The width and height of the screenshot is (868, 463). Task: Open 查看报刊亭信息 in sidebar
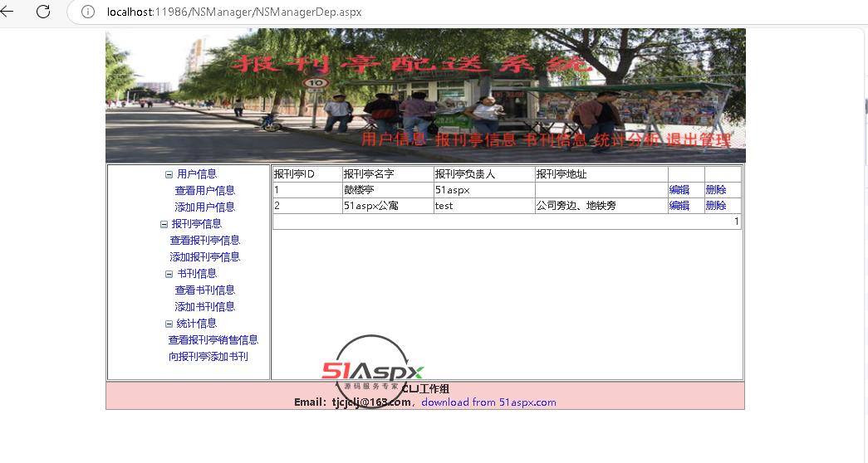point(205,241)
